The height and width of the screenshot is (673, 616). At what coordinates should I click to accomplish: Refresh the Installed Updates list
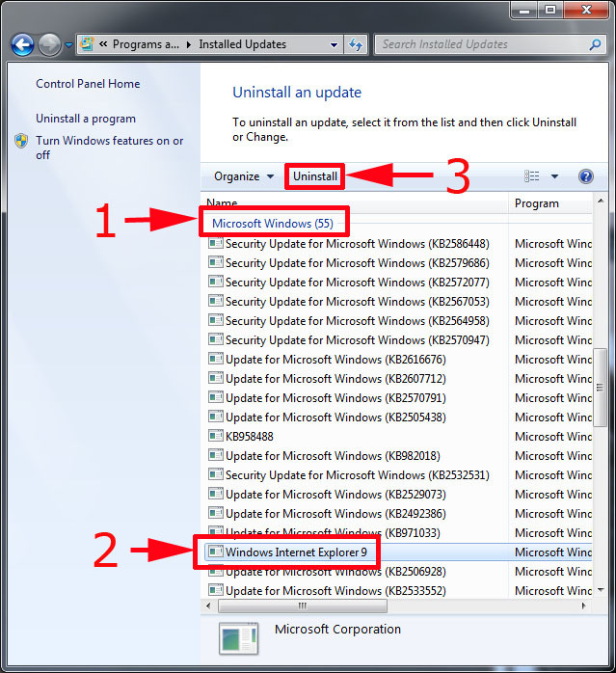(356, 44)
